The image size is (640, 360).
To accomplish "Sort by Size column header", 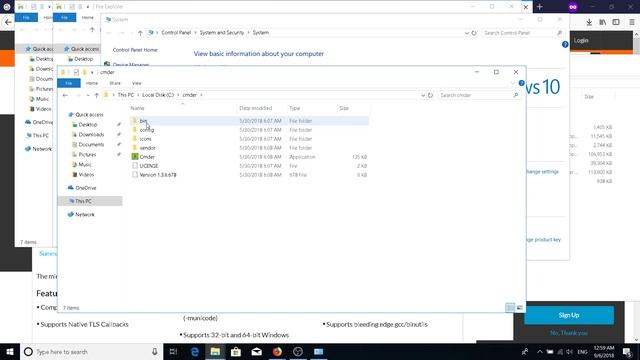I will [x=344, y=108].
